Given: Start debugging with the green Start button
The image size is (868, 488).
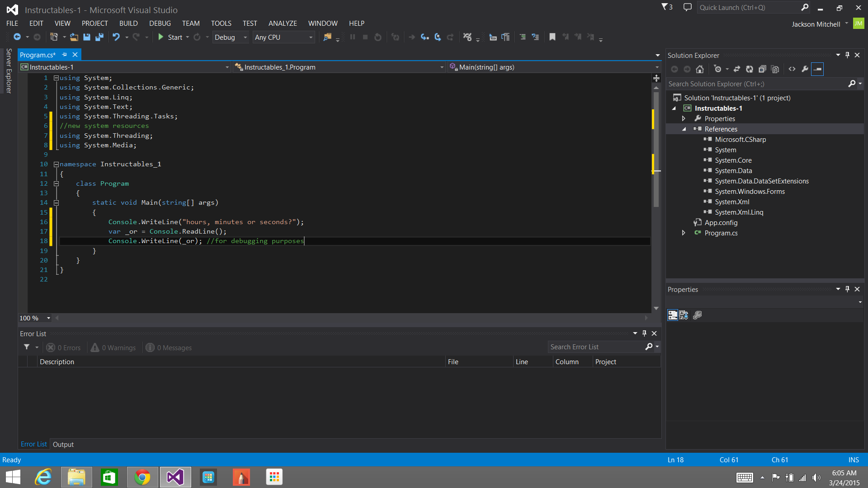Looking at the screenshot, I should coord(170,37).
